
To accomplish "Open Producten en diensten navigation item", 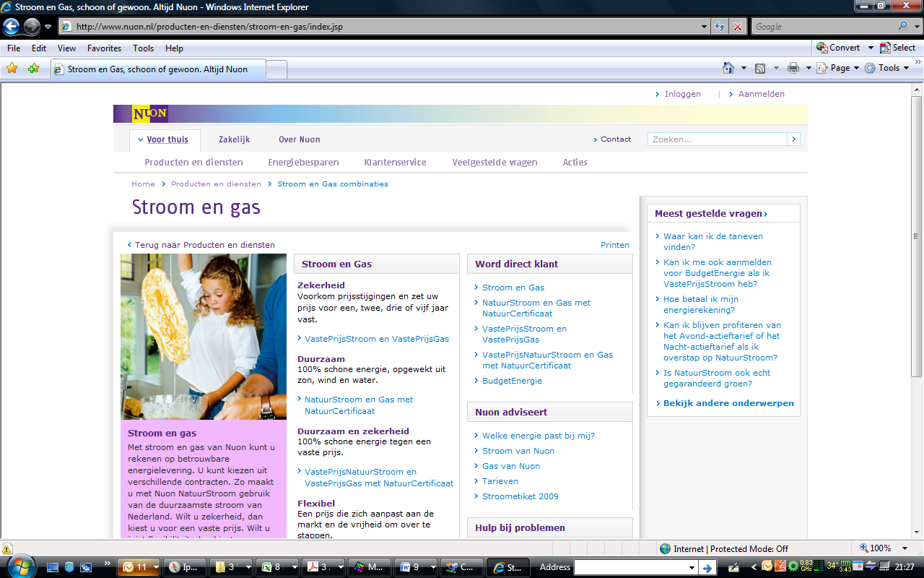I will point(193,163).
